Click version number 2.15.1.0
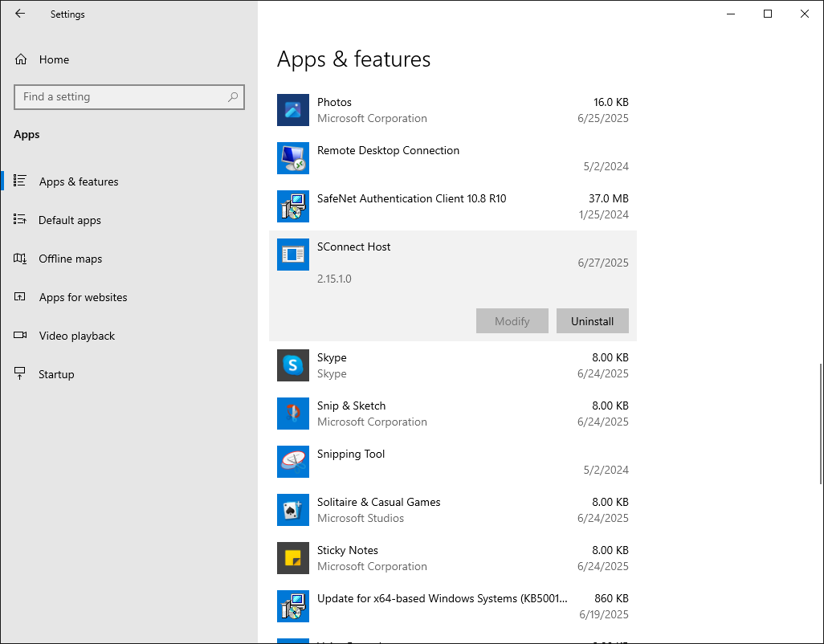Viewport: 824px width, 644px height. point(334,279)
